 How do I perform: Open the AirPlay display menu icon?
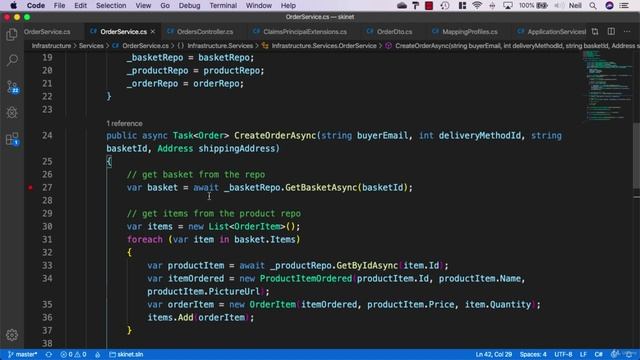pyautogui.click(x=508, y=5)
